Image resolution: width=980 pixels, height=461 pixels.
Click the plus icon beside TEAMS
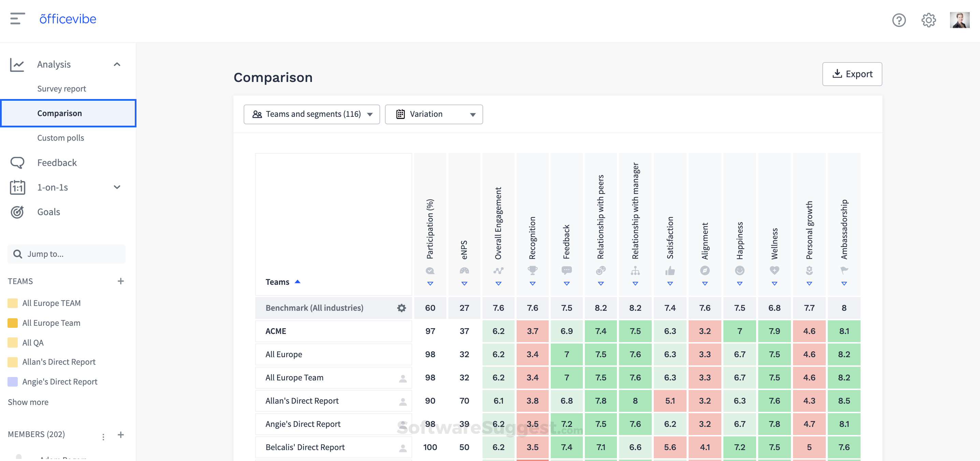(x=120, y=281)
